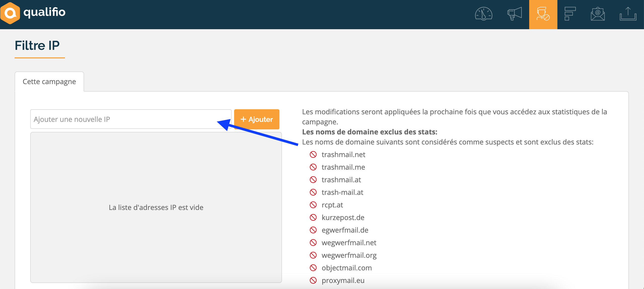This screenshot has height=289, width=644.
Task: Select the text 'objectmail.com'
Action: pyautogui.click(x=347, y=268)
